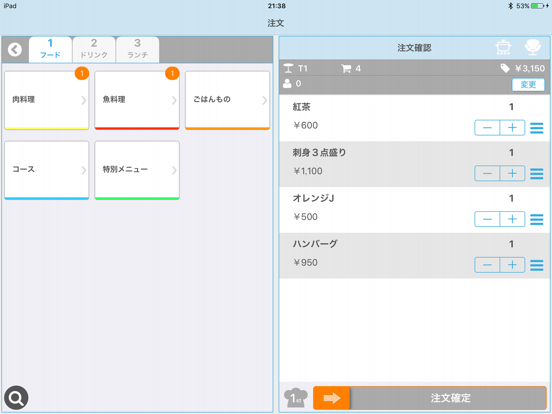Viewport: 552px width, 414px height.
Task: Expand chevron on 特別メニュー tile
Action: 174,170
